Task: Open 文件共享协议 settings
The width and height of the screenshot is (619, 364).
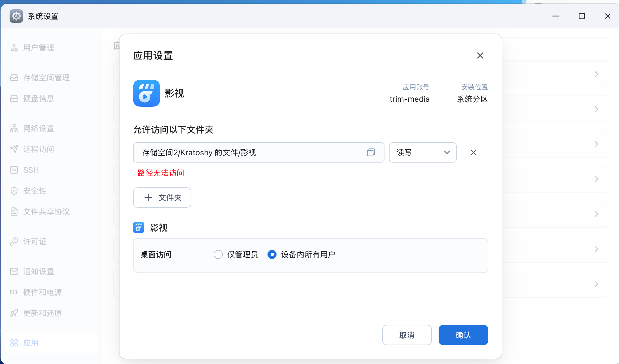Action: click(x=46, y=212)
